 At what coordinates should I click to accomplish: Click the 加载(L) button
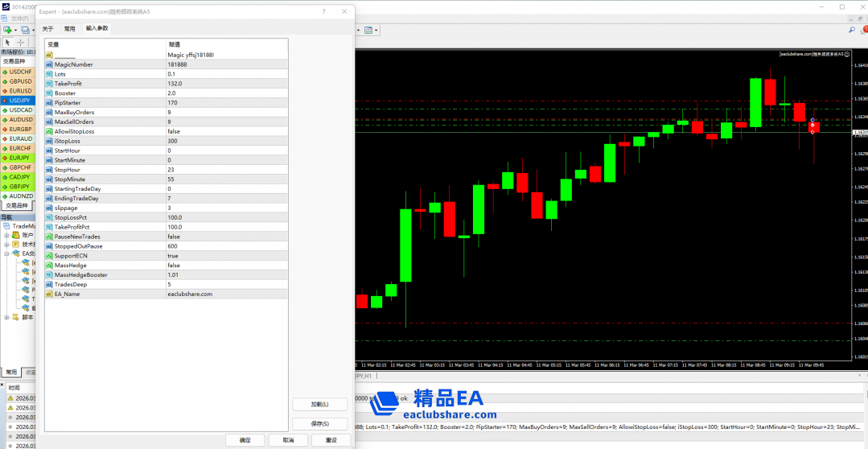(x=320, y=404)
